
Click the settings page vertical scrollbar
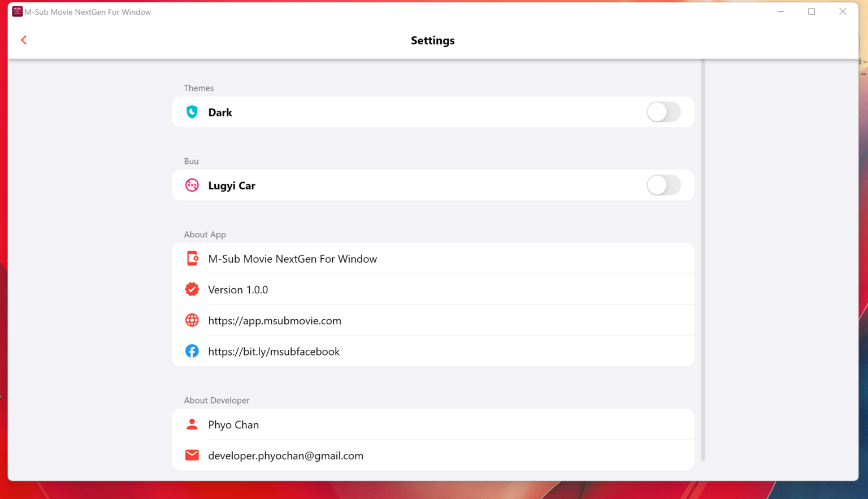703,260
